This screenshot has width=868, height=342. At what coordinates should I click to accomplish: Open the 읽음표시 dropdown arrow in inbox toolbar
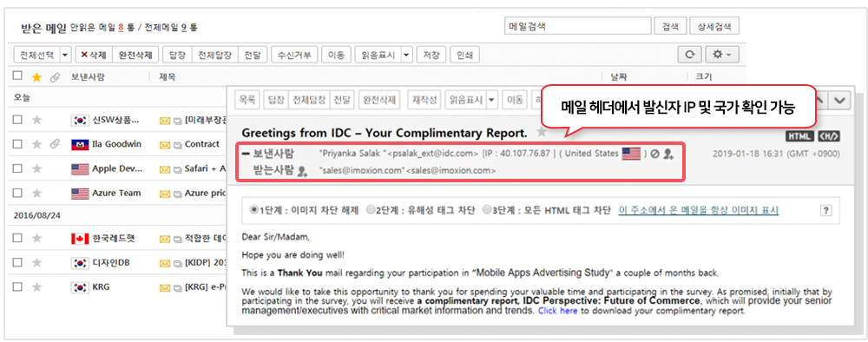point(407,55)
